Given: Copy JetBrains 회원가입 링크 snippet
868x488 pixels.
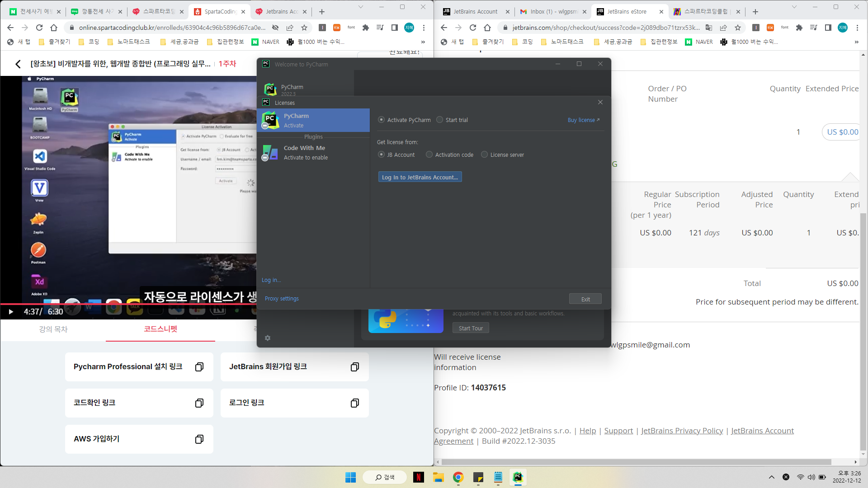Looking at the screenshot, I should click(355, 367).
